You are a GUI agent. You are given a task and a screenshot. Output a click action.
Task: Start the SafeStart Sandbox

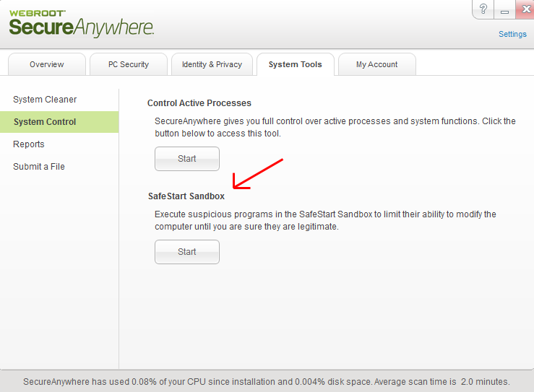[187, 252]
